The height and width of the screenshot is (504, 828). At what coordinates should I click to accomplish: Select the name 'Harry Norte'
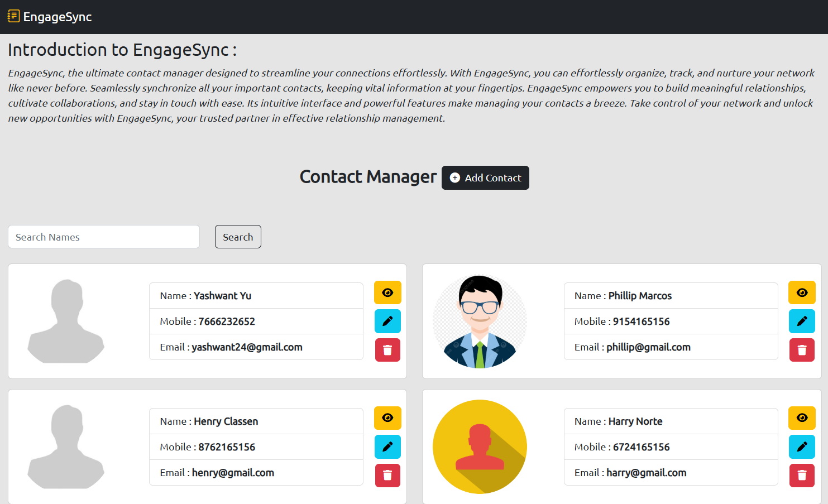(635, 421)
